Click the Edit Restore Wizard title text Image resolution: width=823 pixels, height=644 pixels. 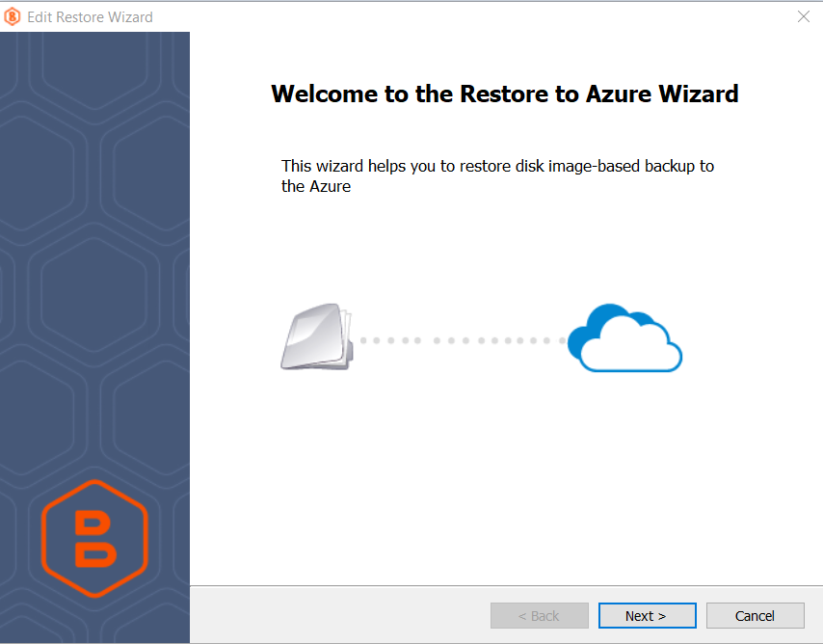pyautogui.click(x=90, y=16)
